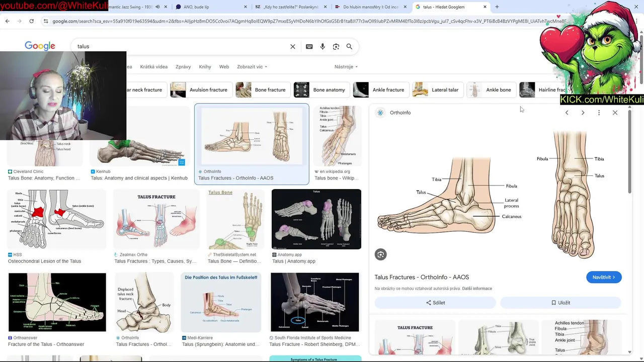Open 'Talus Fractures - OrthoInfo - AAOS' title link
The width and height of the screenshot is (644, 362).
[422, 277]
